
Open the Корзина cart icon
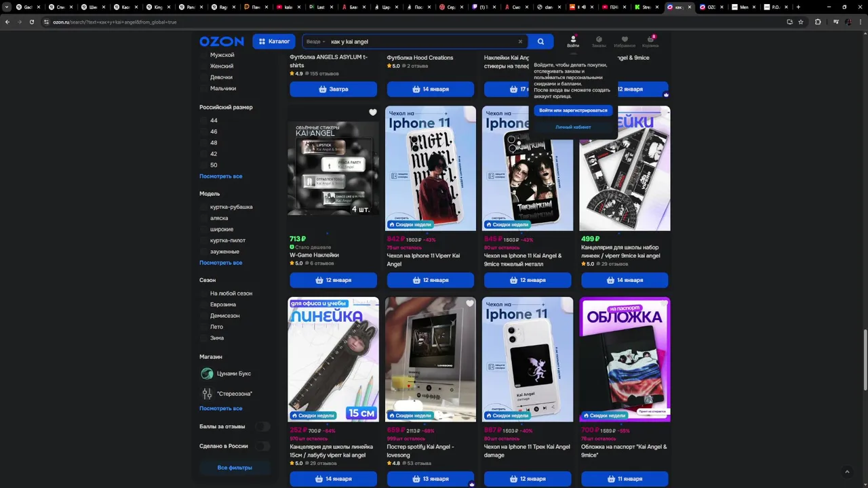tap(650, 41)
